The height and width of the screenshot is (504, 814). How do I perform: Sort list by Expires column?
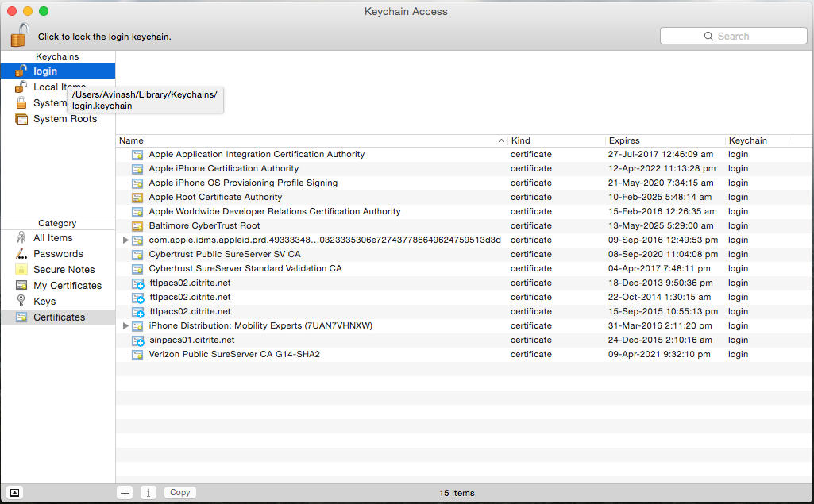[x=664, y=140]
